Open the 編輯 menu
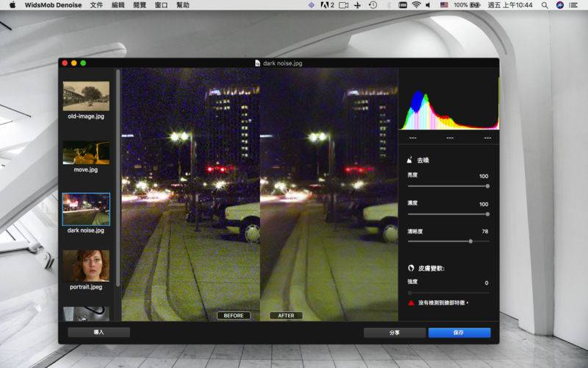The width and height of the screenshot is (588, 368). (118, 5)
